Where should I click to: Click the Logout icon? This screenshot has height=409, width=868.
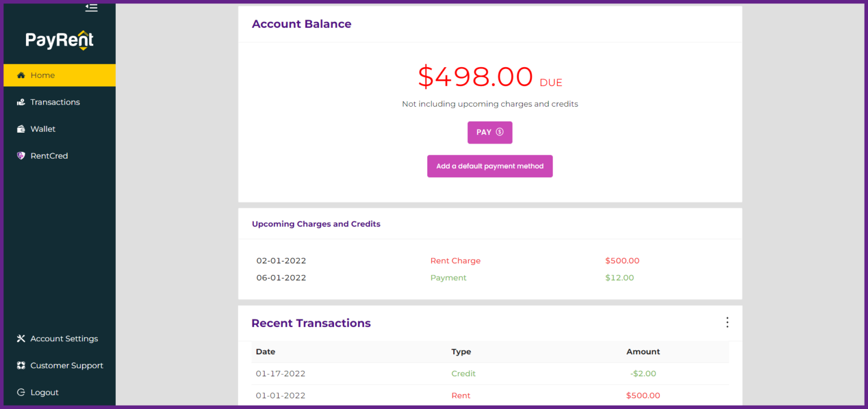21,392
